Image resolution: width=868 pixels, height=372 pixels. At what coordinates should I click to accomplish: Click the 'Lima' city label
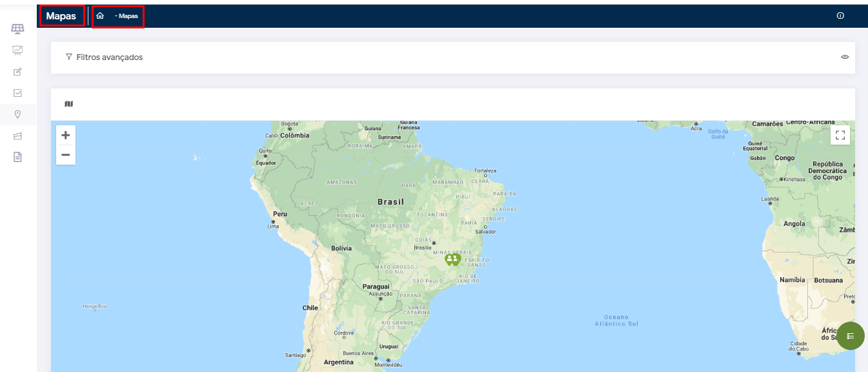tap(273, 227)
